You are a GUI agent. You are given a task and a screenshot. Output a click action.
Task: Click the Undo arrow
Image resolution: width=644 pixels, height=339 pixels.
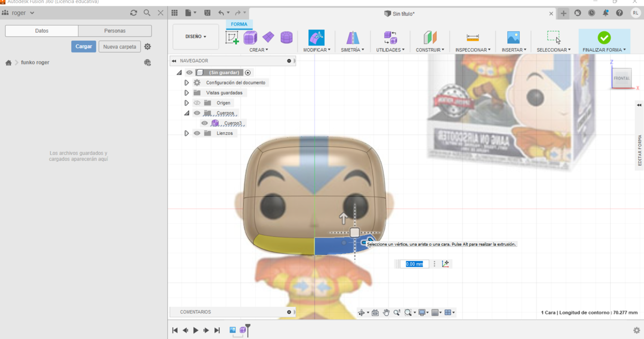pyautogui.click(x=221, y=13)
